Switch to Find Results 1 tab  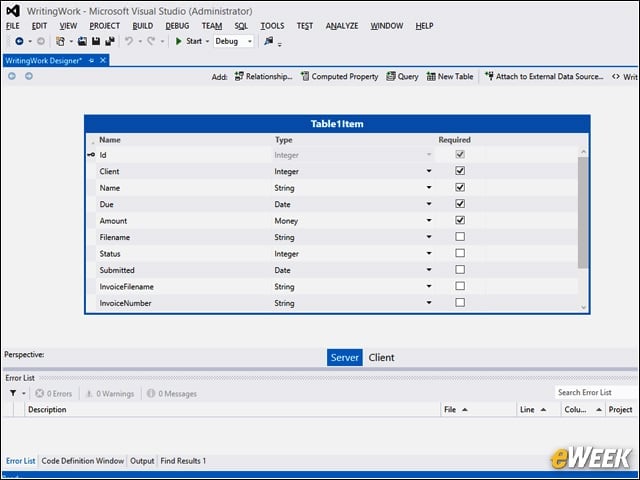[183, 461]
